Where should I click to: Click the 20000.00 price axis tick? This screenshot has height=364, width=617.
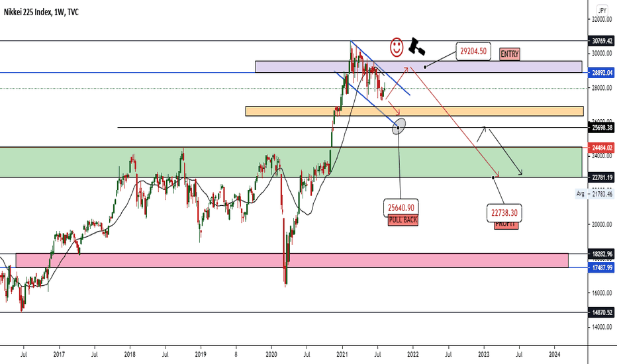pyautogui.click(x=602, y=224)
